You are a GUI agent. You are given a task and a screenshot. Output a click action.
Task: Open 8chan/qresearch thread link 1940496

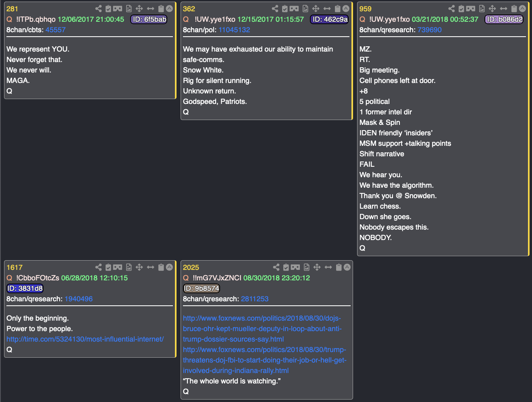(79, 299)
